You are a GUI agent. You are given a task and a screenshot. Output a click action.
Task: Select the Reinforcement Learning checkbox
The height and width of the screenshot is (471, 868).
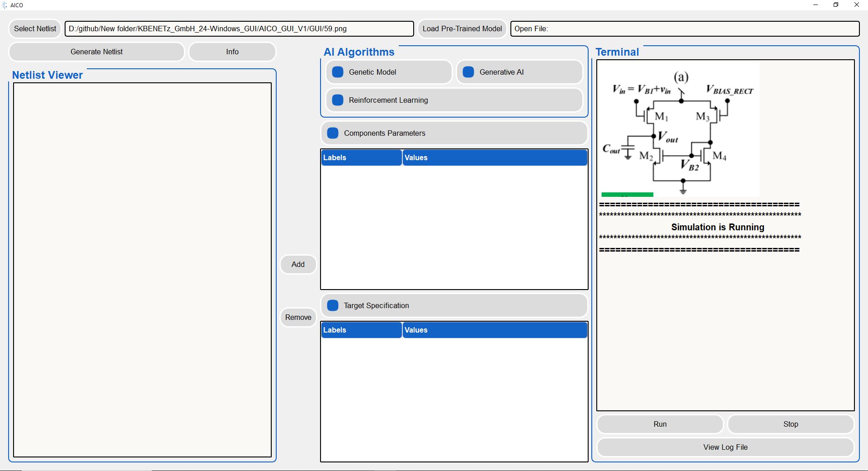click(x=338, y=100)
